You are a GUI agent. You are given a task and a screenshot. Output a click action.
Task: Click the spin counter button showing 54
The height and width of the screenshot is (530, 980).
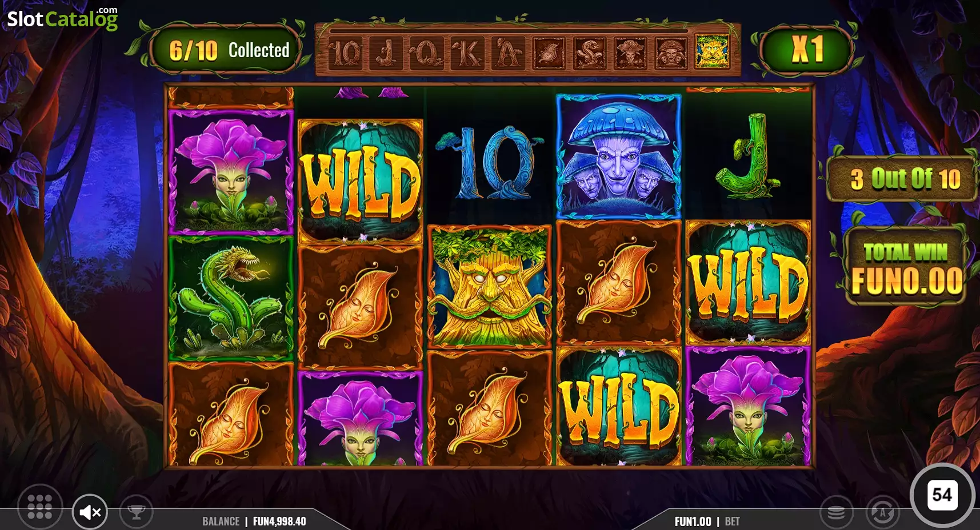942,495
